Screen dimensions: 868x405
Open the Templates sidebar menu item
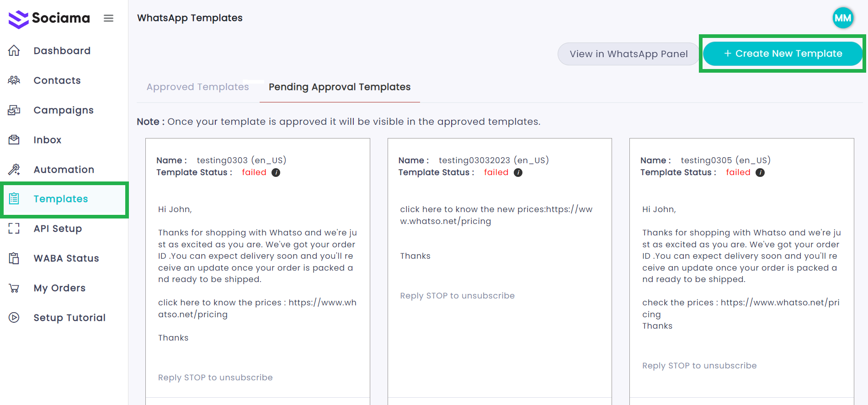pos(61,199)
